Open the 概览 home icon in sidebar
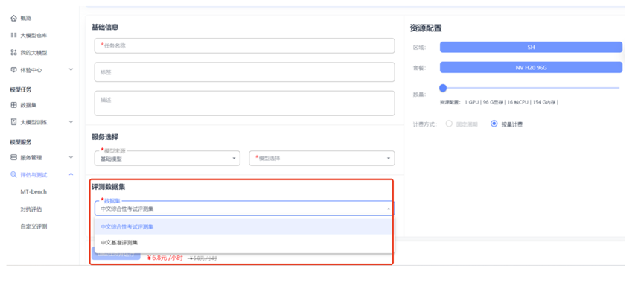The height and width of the screenshot is (286, 644). click(x=13, y=19)
